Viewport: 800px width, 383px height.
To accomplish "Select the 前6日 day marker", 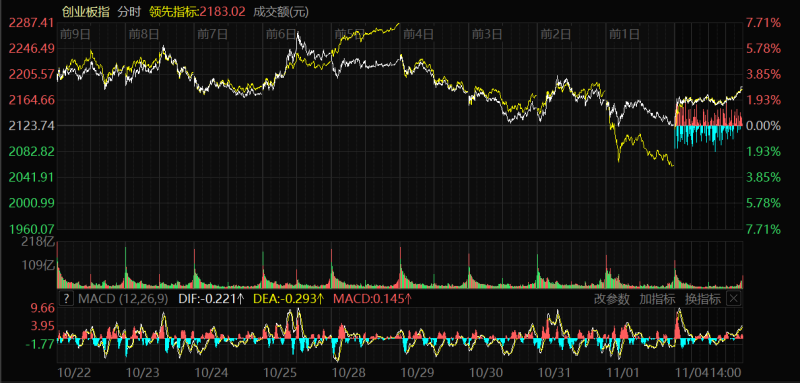I will [281, 34].
